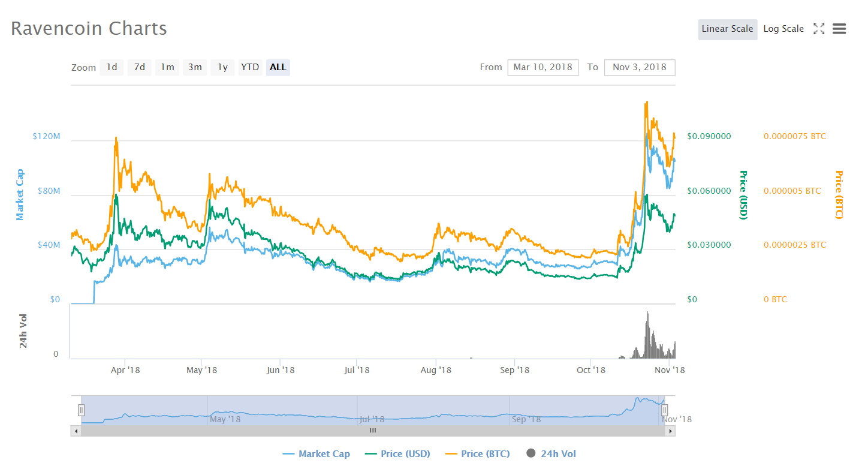Select the ALL zoom range
The image size is (868, 463).
(x=278, y=67)
